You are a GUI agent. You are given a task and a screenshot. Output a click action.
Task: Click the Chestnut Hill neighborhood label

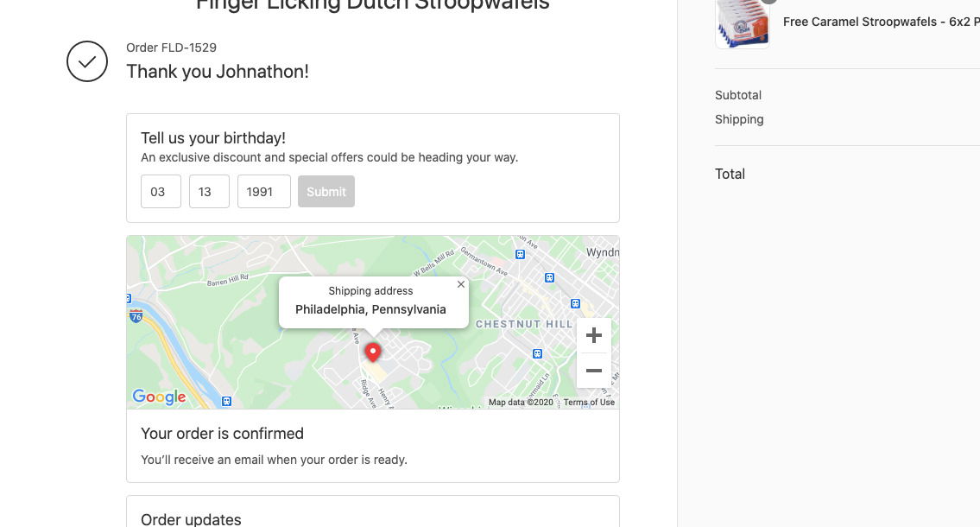click(x=523, y=324)
